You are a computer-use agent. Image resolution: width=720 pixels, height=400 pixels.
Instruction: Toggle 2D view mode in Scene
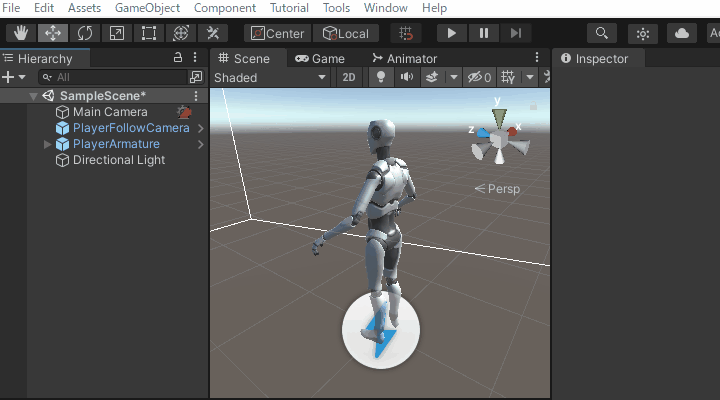click(348, 77)
